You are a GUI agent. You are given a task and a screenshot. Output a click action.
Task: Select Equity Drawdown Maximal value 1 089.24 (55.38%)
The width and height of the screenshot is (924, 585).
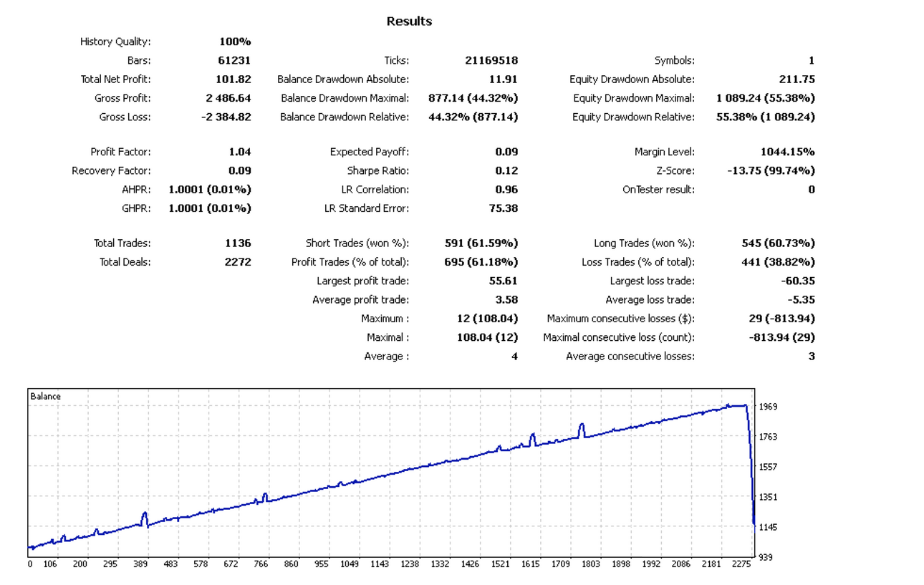pyautogui.click(x=766, y=98)
